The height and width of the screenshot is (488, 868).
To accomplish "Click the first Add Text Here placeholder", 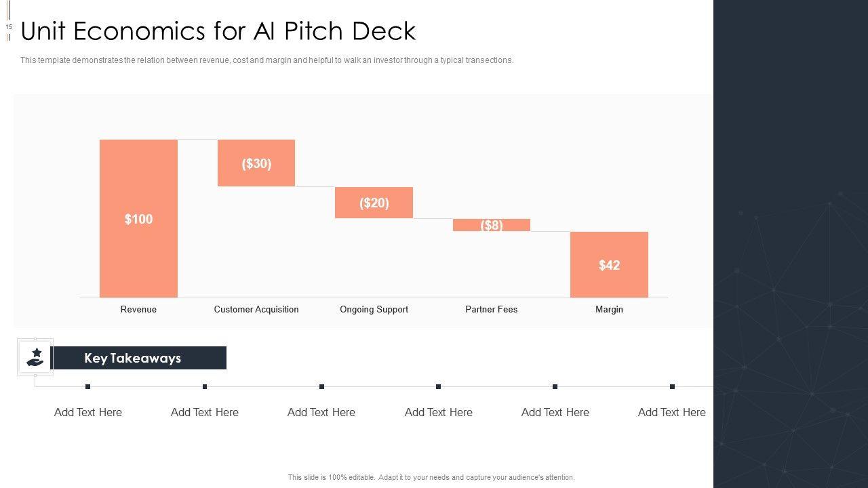I will coord(88,412).
